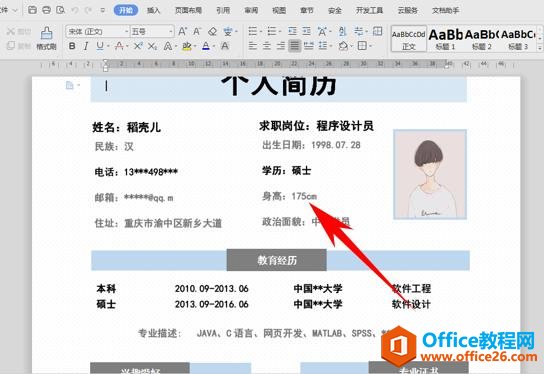Toggle align right paragraph button
This screenshot has width=544, height=374.
(281, 45)
